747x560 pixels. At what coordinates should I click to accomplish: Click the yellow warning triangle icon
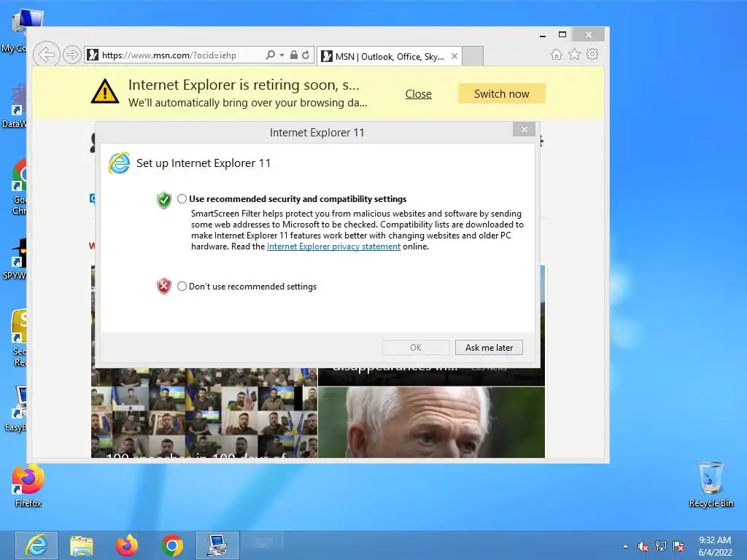click(x=105, y=91)
